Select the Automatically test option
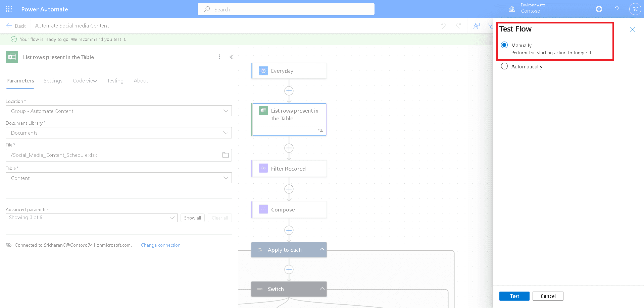This screenshot has height=308, width=644. coord(504,66)
